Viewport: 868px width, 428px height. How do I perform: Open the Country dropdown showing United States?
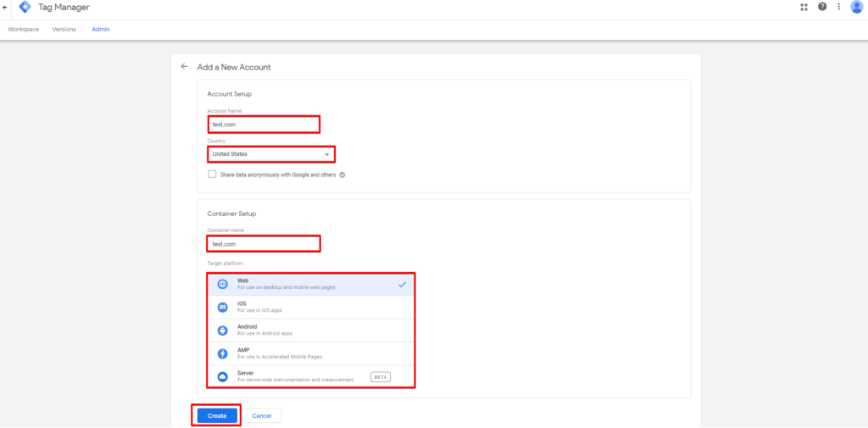click(x=271, y=154)
